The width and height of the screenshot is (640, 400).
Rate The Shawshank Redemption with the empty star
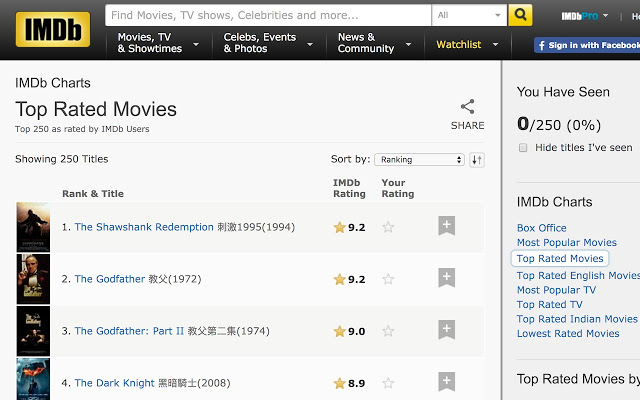click(x=388, y=227)
